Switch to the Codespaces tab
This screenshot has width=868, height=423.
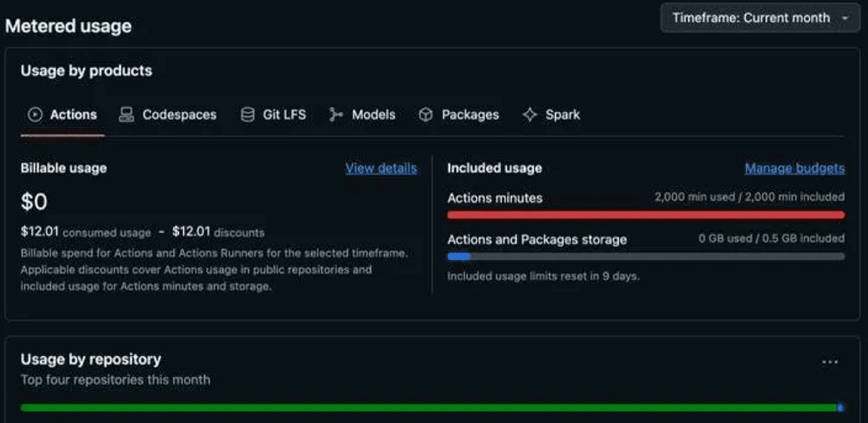179,114
